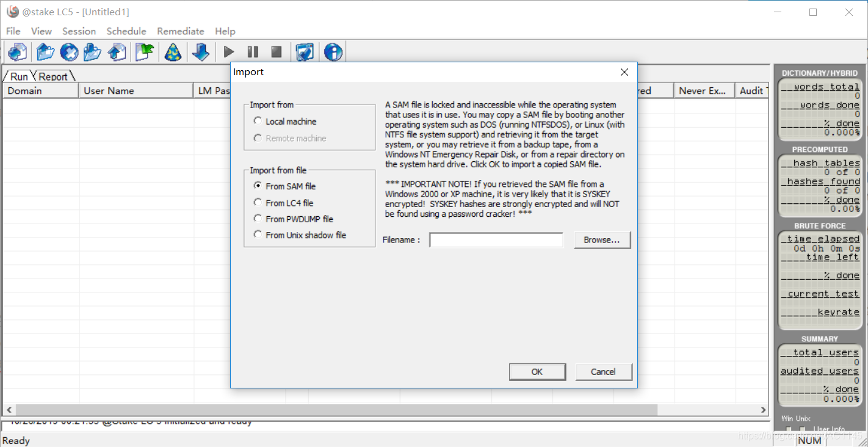Click the hashes_found label
The height and width of the screenshot is (447, 868).
820,181
